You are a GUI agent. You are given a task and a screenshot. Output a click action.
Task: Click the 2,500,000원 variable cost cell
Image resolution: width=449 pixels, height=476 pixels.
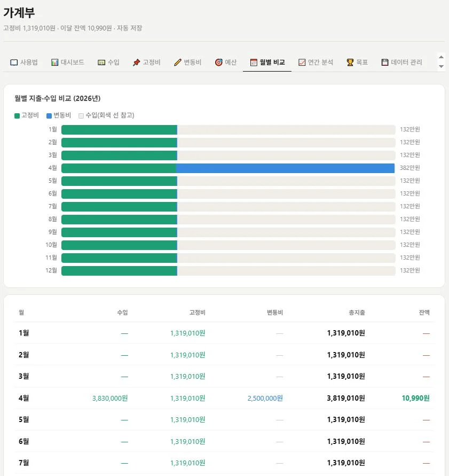click(265, 399)
